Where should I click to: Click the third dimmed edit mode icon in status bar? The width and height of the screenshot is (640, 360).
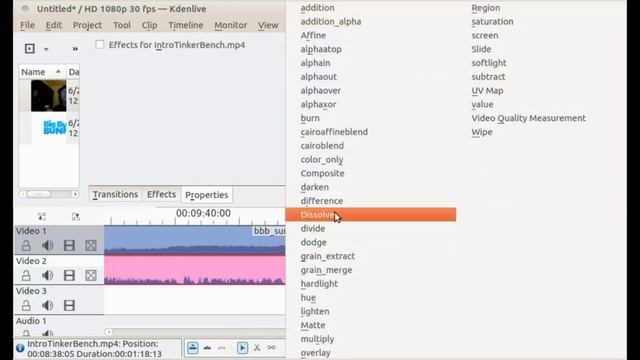(222, 348)
